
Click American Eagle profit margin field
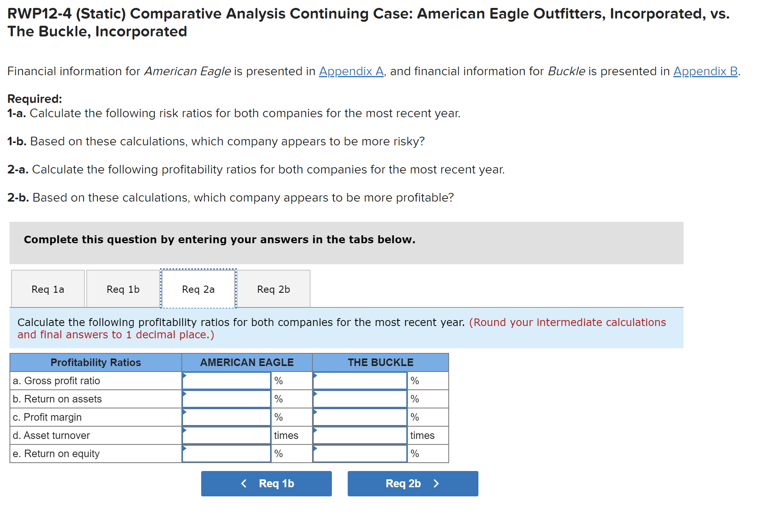click(226, 417)
